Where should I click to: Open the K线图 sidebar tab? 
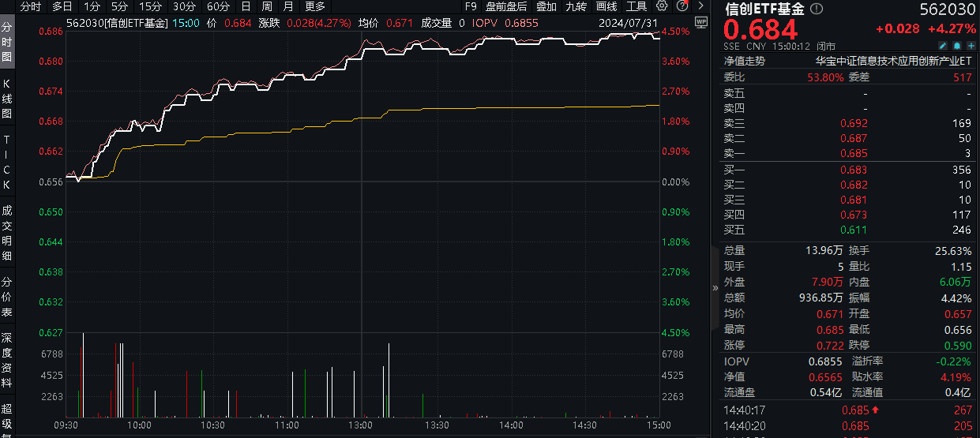[7, 98]
